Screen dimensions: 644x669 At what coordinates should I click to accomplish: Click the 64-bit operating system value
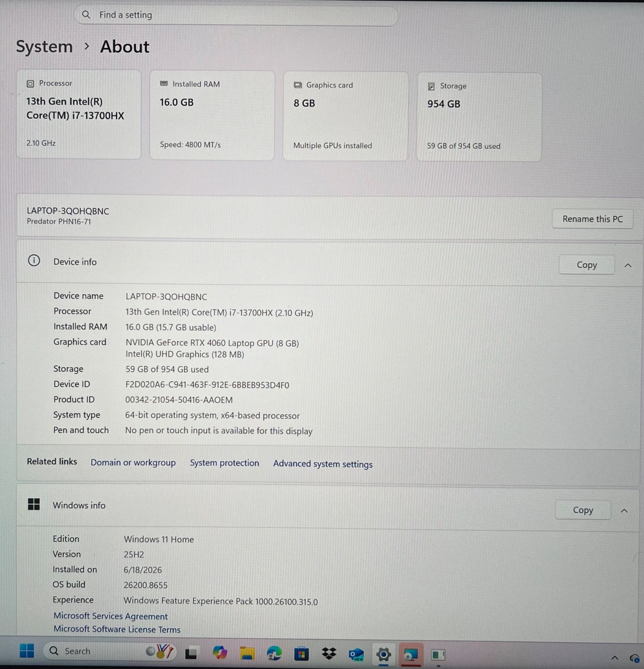(212, 415)
